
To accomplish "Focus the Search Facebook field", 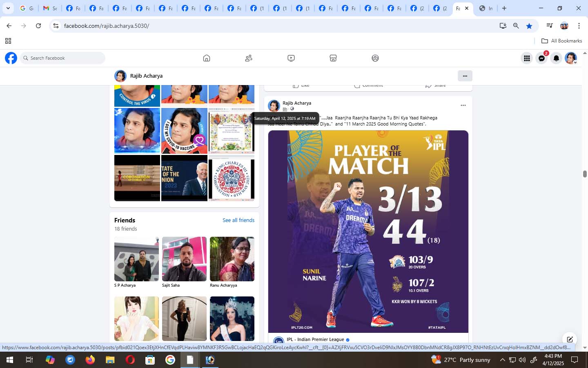I will [62, 58].
